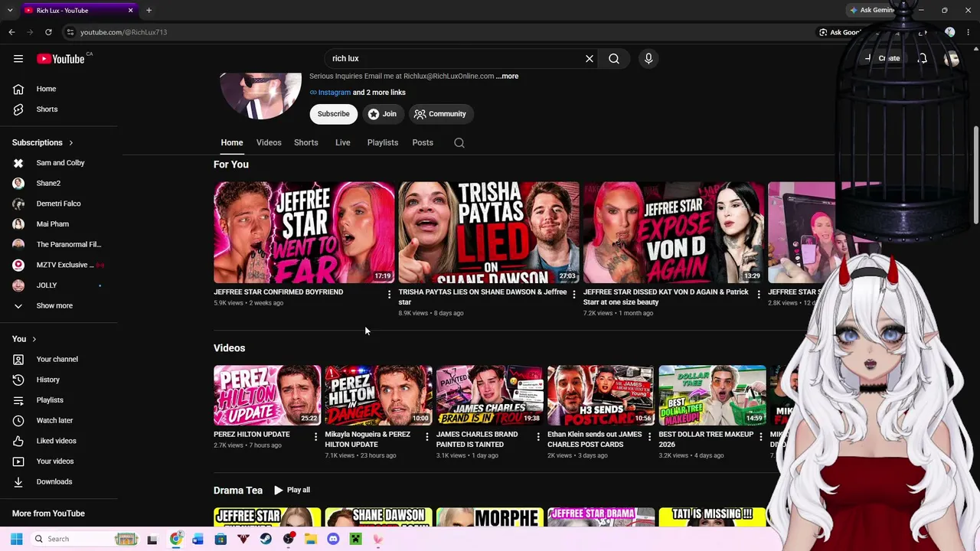Open the Windows Start menu

tap(16, 539)
